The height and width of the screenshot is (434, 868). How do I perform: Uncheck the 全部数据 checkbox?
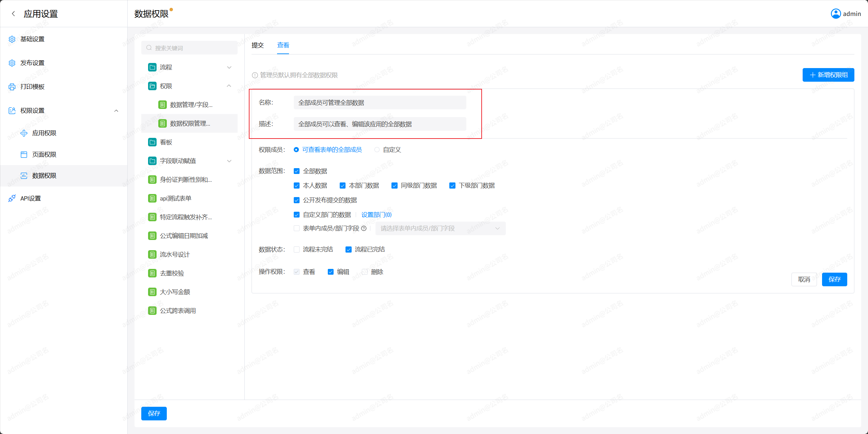296,171
